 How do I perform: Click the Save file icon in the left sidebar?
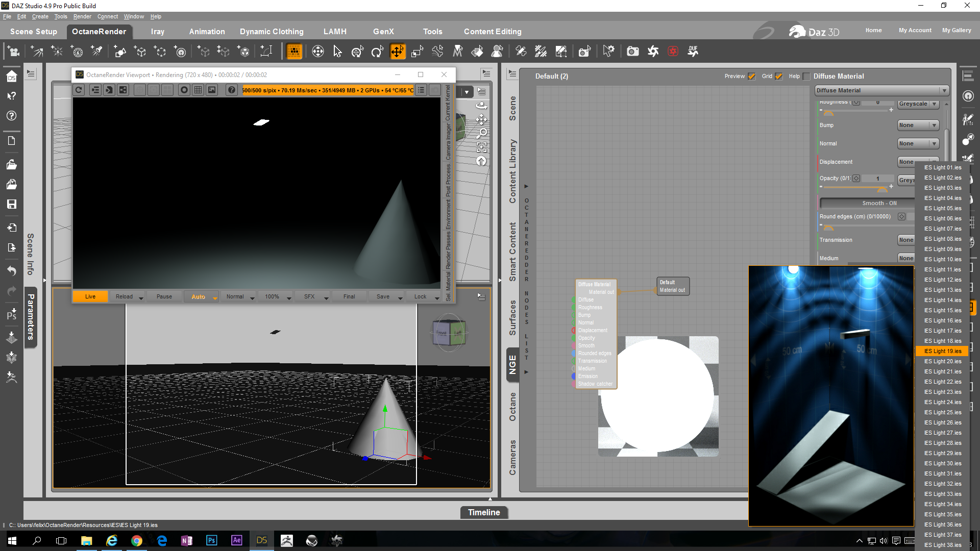point(11,204)
